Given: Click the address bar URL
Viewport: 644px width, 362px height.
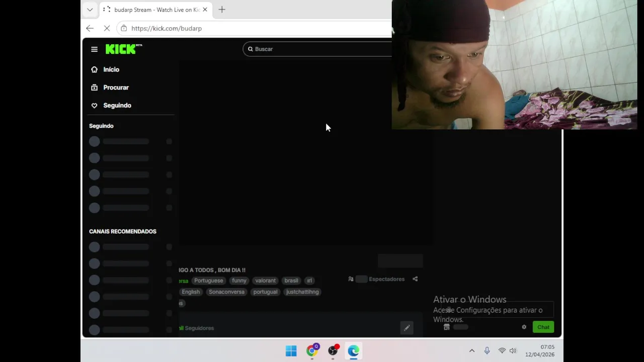Looking at the screenshot, I should pyautogui.click(x=167, y=28).
